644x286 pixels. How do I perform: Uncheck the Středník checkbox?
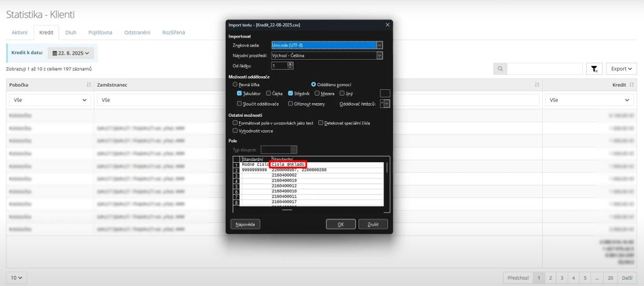pos(291,94)
